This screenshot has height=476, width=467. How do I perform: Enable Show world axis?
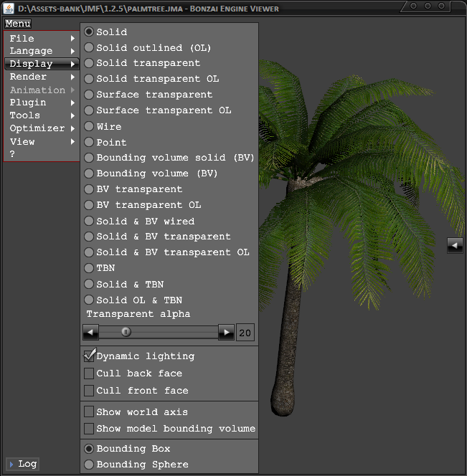[90, 412]
